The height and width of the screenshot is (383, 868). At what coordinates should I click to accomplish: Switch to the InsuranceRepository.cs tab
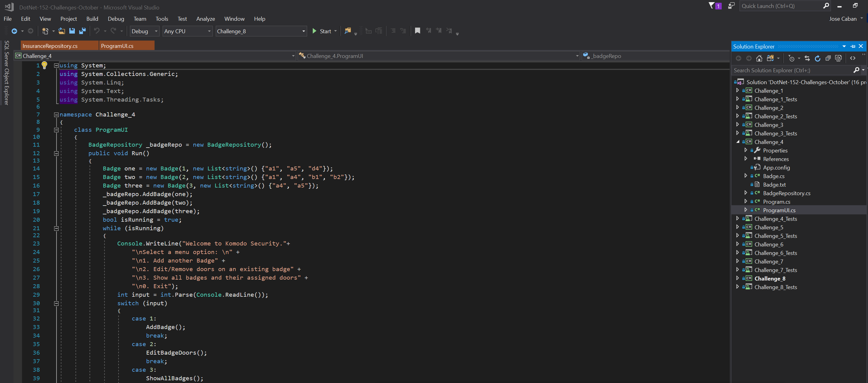pyautogui.click(x=50, y=46)
